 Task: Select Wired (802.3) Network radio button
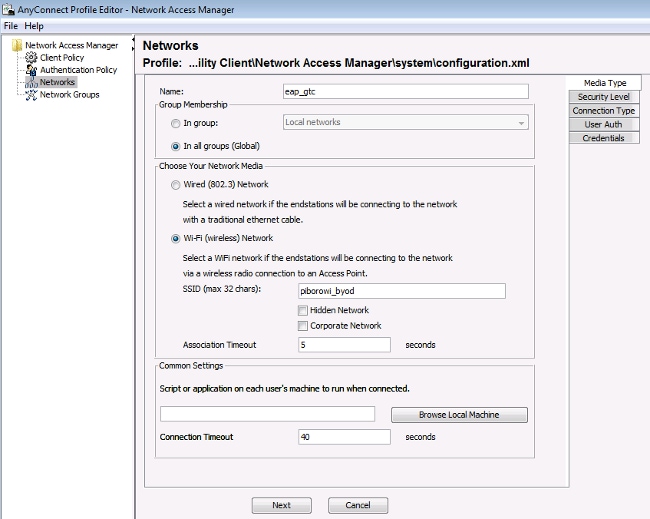point(176,185)
